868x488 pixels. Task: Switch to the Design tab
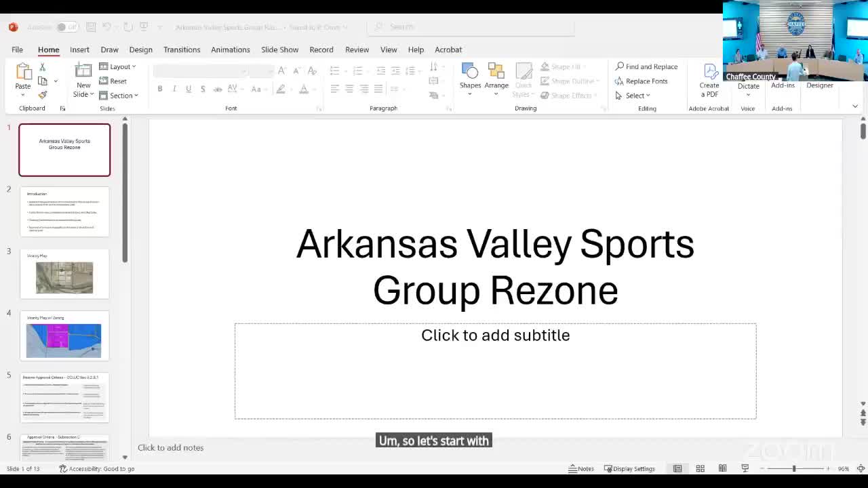pyautogui.click(x=140, y=49)
